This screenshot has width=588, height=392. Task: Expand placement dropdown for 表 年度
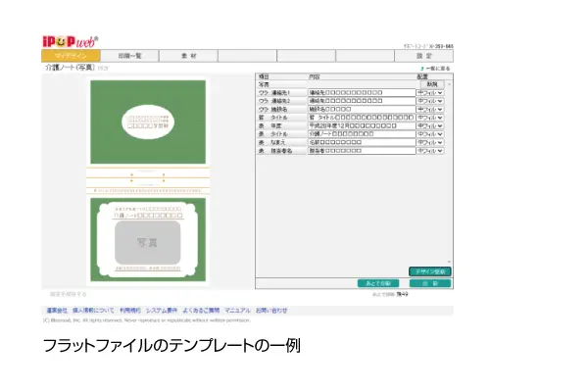[x=430, y=125]
